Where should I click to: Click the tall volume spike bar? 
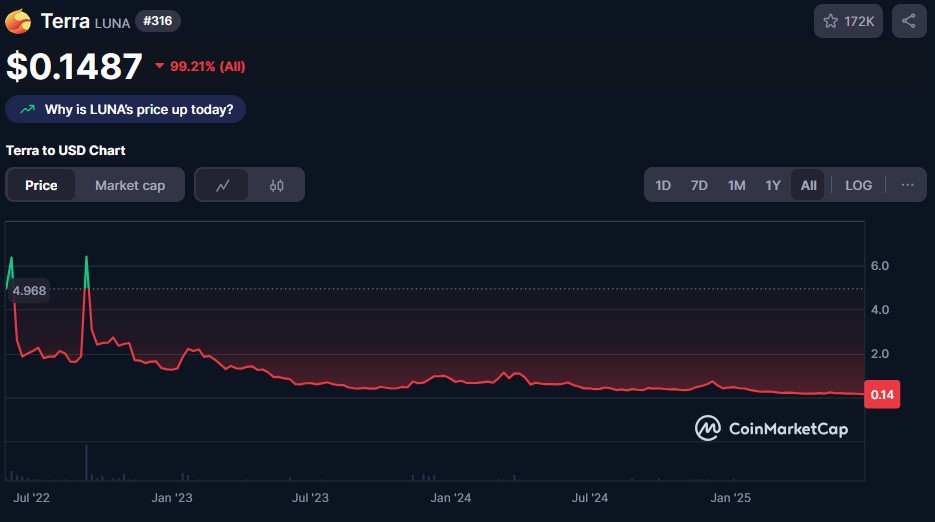pos(86,462)
